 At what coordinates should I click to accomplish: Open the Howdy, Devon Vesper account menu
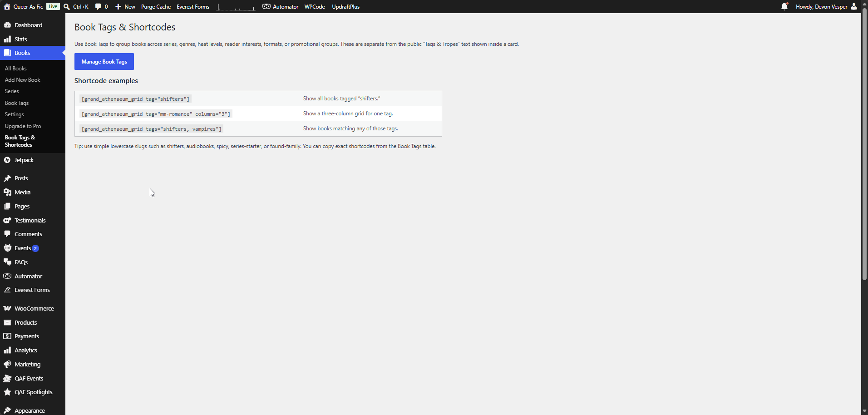pyautogui.click(x=826, y=6)
